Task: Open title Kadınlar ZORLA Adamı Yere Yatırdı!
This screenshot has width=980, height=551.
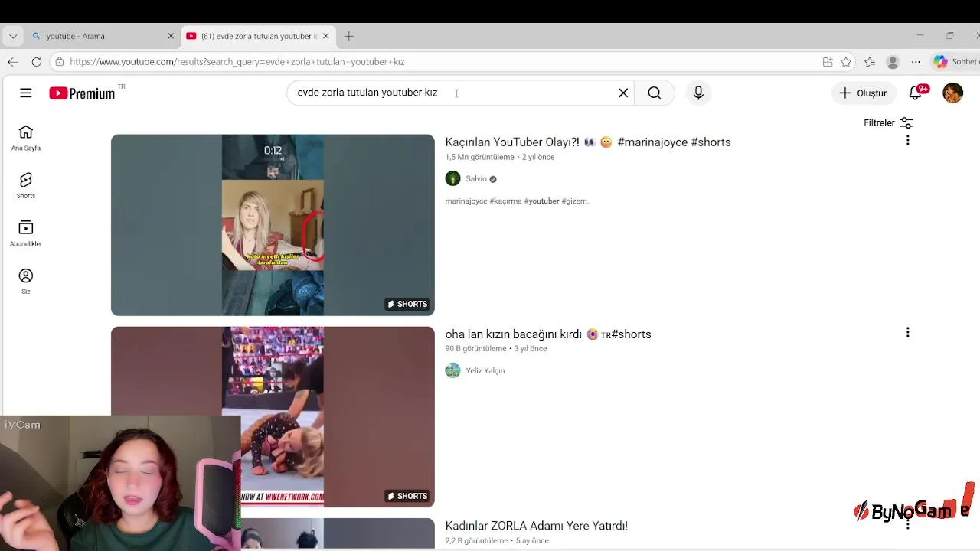Action: click(x=537, y=526)
